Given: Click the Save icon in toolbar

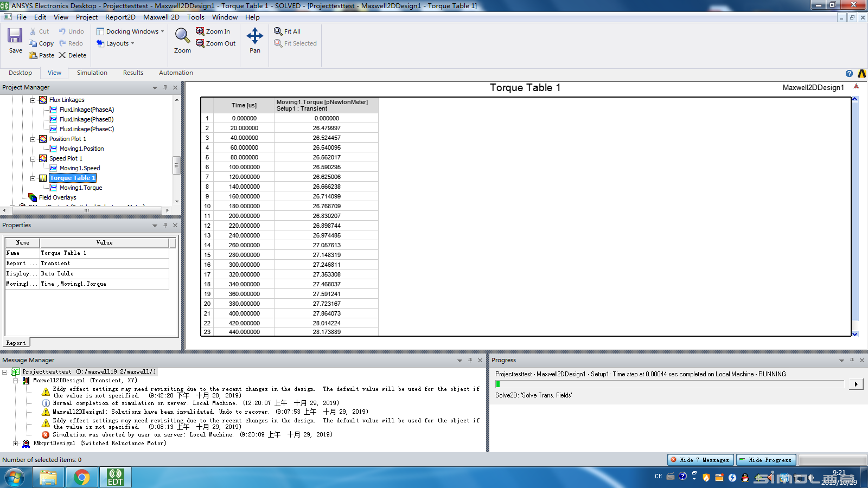Looking at the screenshot, I should [15, 41].
